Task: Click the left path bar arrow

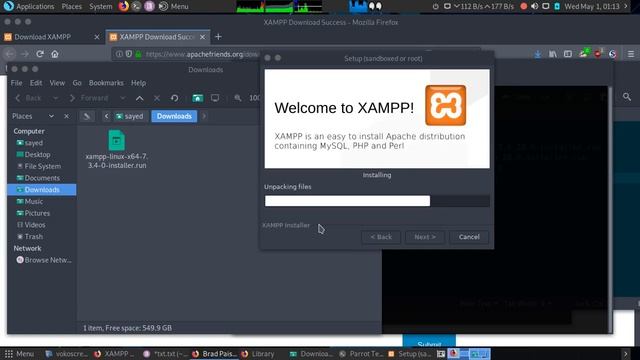Action: (107, 116)
